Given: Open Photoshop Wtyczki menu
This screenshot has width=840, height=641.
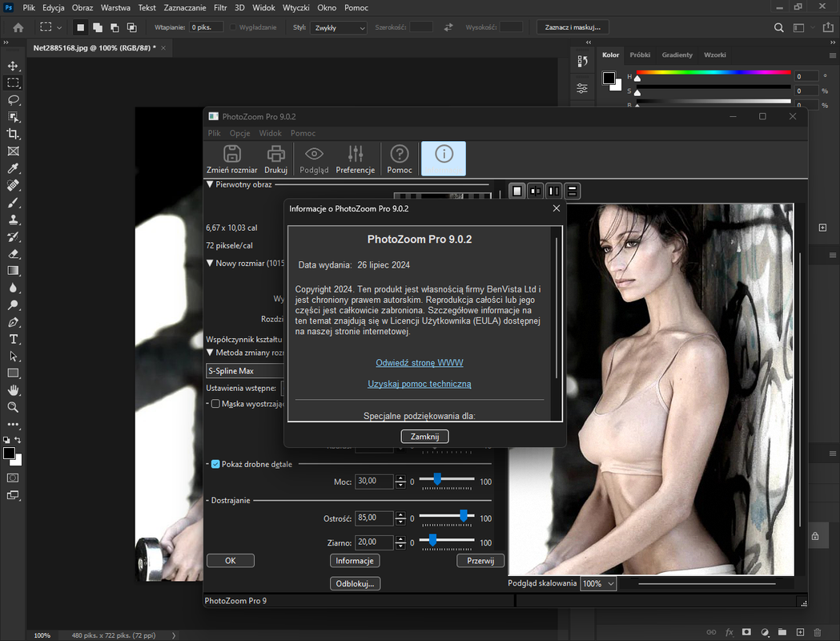Looking at the screenshot, I should 296,7.
